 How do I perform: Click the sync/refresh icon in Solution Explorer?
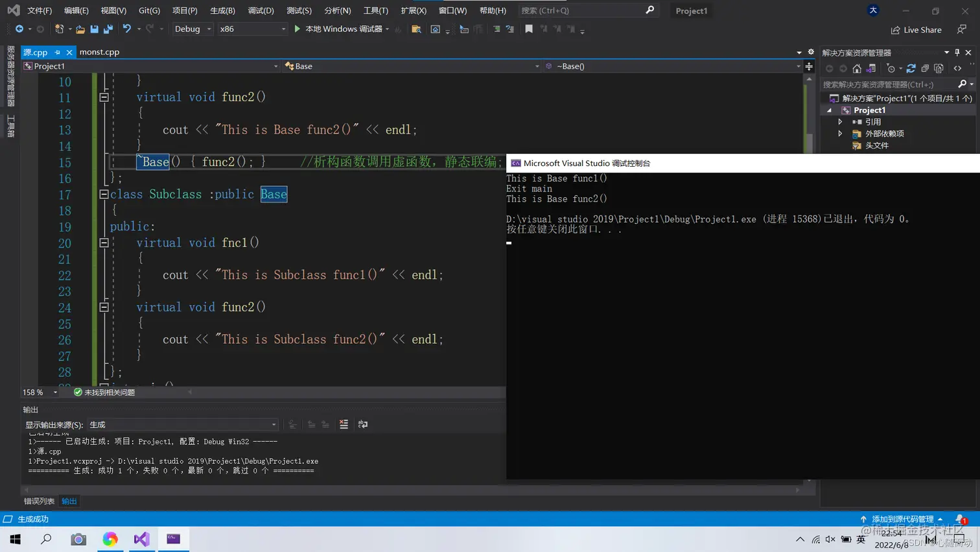pos(911,68)
